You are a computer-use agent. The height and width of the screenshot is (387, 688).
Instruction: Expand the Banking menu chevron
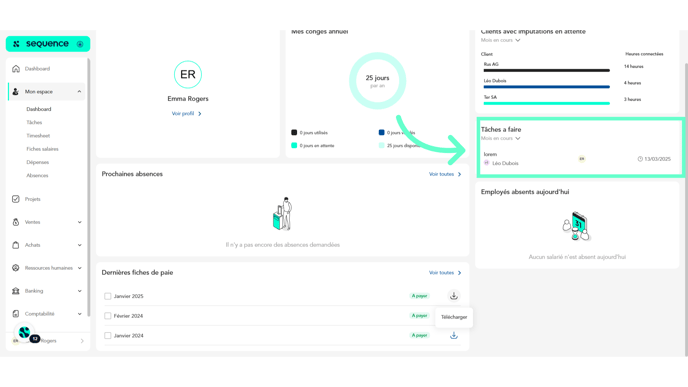[x=79, y=291]
